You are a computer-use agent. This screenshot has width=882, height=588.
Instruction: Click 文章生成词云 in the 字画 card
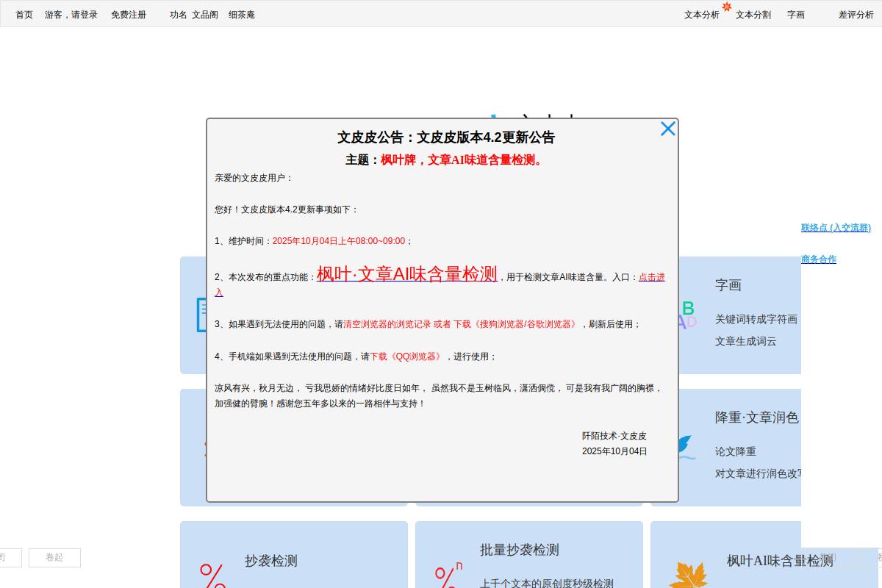click(x=746, y=341)
